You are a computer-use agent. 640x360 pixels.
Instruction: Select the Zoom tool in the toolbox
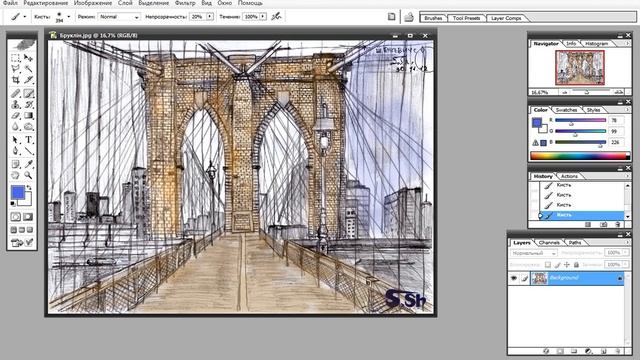click(28, 175)
